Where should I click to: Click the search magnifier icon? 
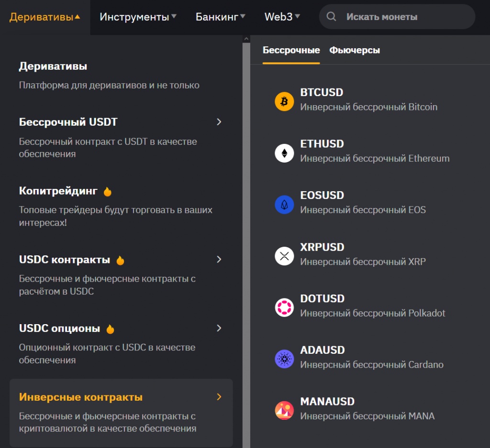pos(331,17)
